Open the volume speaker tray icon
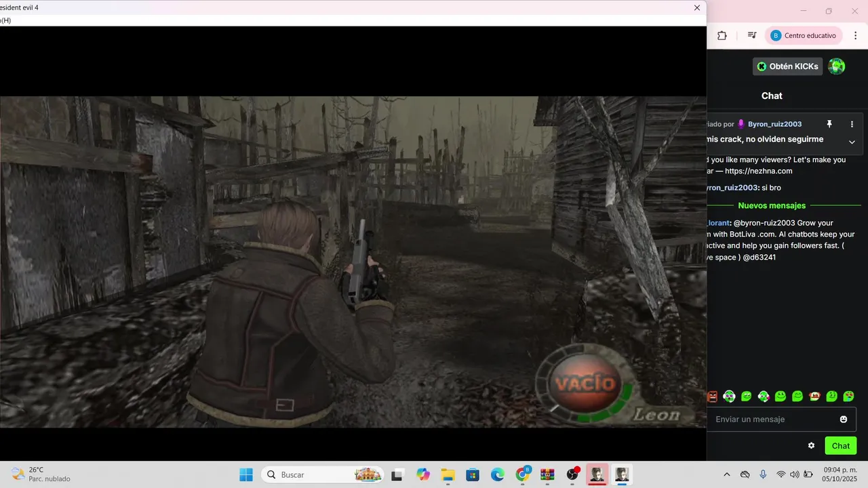Image resolution: width=868 pixels, height=488 pixels. [x=794, y=474]
